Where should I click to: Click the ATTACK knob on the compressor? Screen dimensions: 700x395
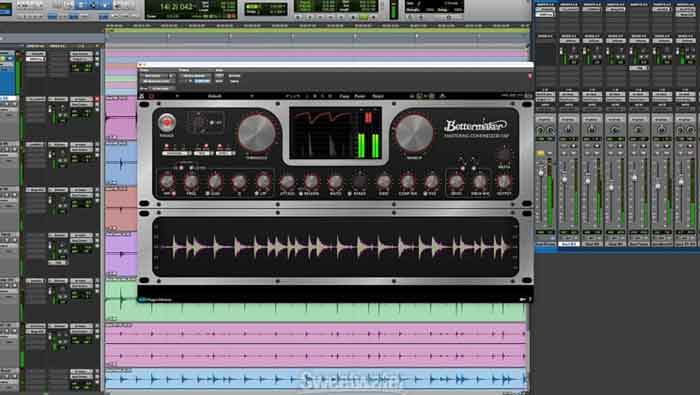click(287, 182)
